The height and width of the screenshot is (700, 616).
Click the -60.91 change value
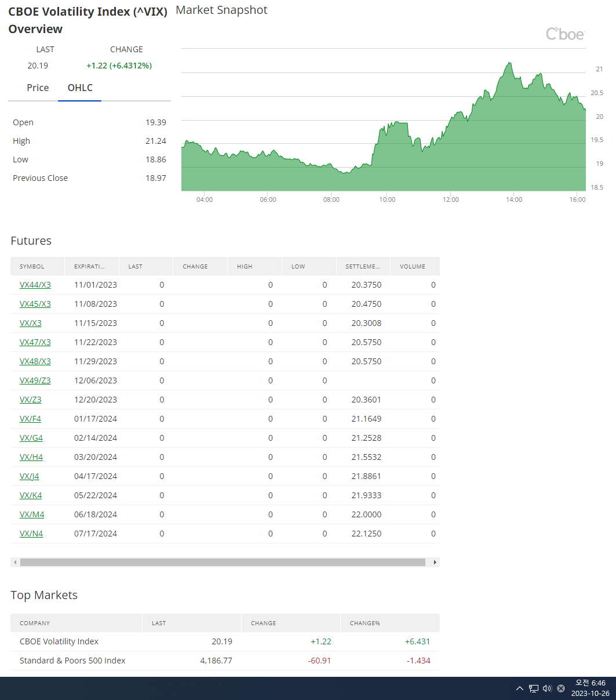(319, 661)
